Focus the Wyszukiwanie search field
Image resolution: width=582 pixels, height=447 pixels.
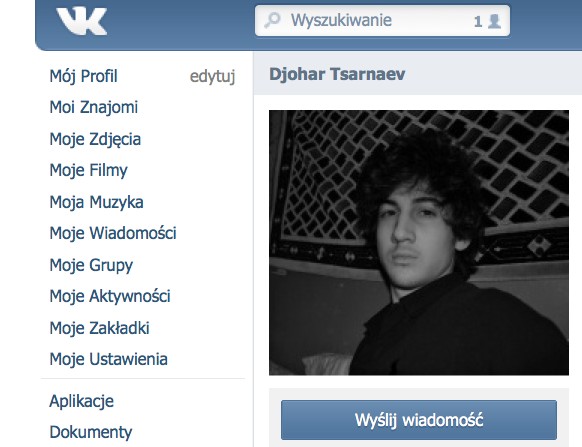[x=382, y=21]
